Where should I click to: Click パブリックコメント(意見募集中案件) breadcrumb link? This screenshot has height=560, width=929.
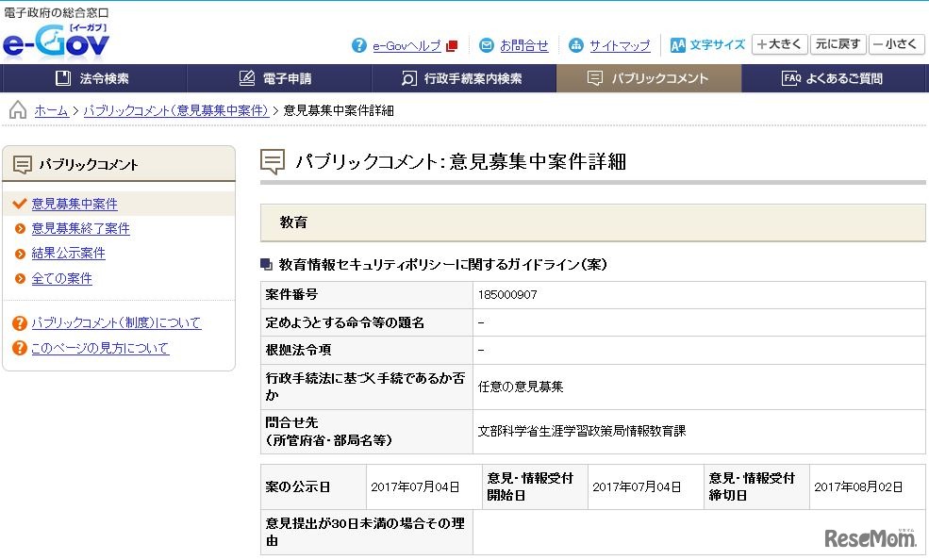click(175, 110)
